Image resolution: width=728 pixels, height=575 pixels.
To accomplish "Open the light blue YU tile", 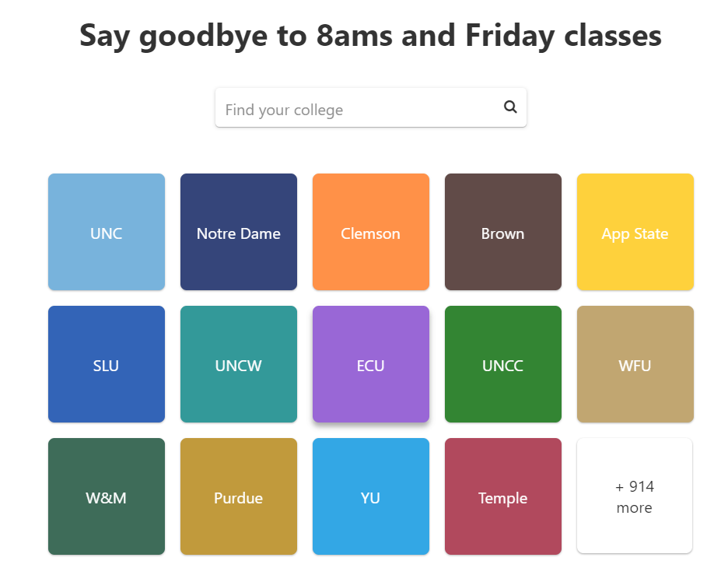I will pyautogui.click(x=371, y=496).
